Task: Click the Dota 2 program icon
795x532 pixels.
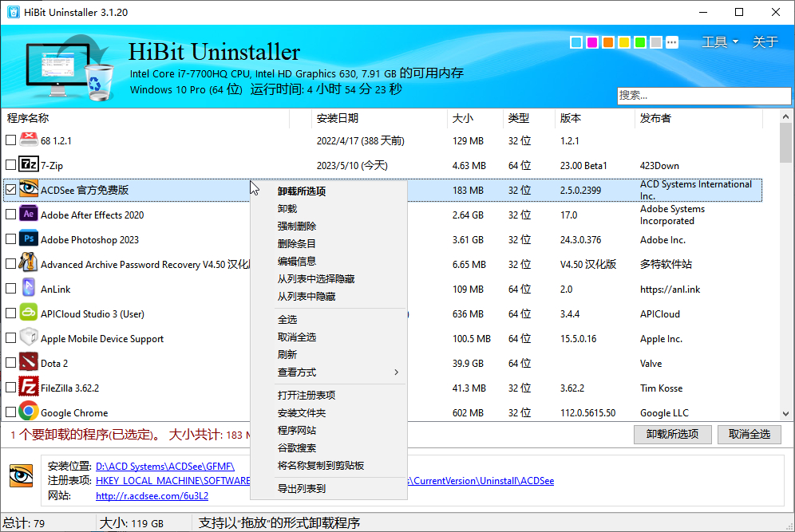Action: (29, 362)
